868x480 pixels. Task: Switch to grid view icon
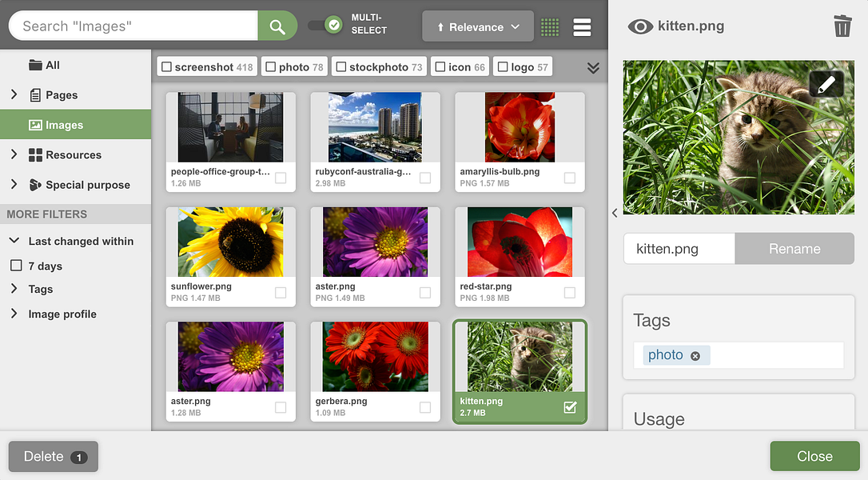[550, 26]
